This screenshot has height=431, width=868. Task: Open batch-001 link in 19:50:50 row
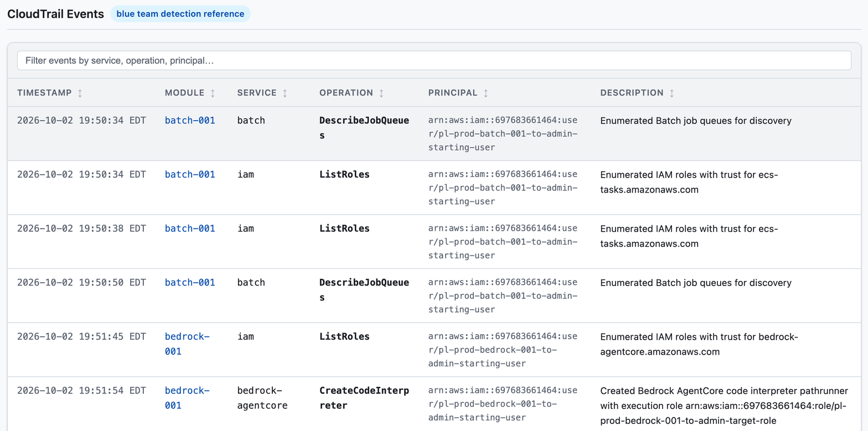pyautogui.click(x=190, y=282)
